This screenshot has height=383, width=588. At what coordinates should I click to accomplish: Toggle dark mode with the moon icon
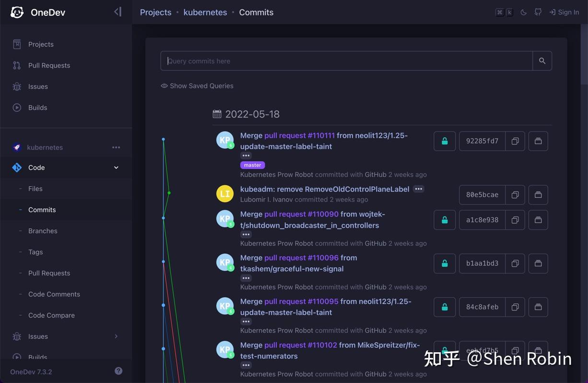click(523, 12)
